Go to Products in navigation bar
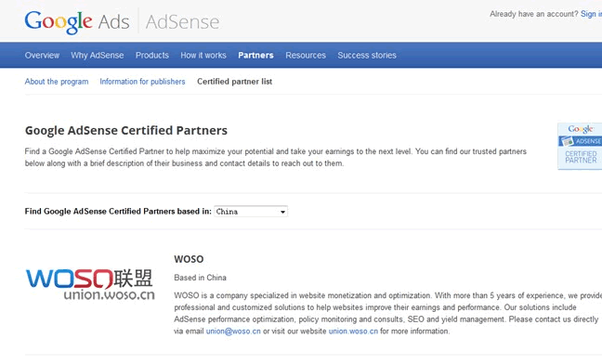Screen dimensions: 602x364 tap(152, 55)
